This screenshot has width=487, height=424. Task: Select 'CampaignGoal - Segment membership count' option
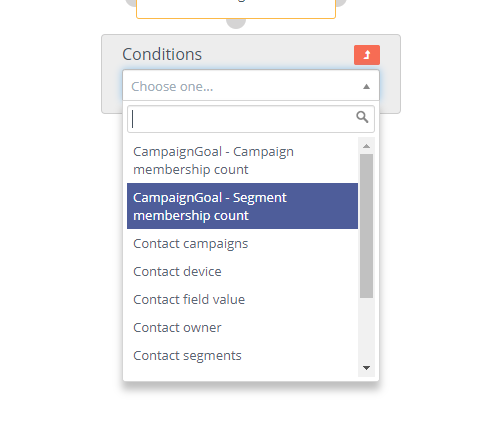242,206
